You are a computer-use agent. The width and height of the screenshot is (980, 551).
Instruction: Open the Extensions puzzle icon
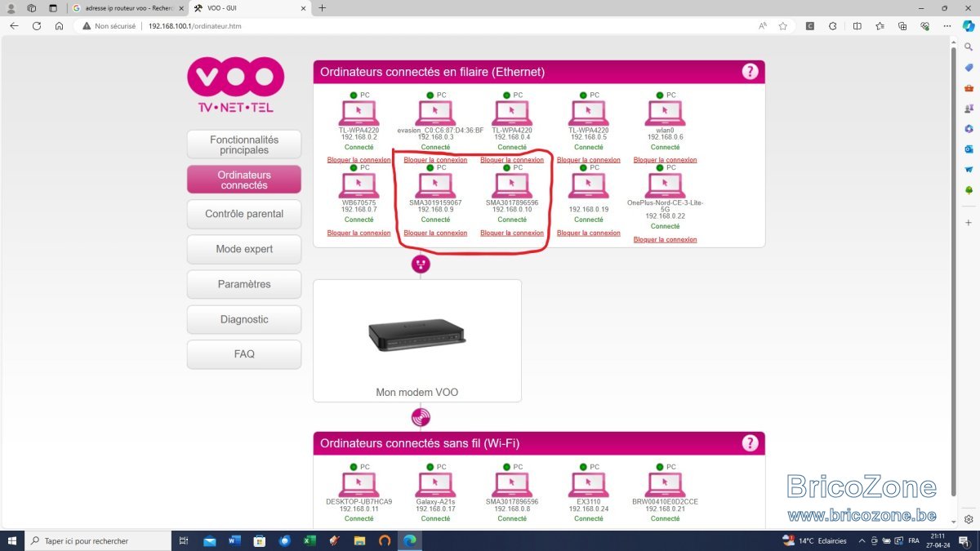[x=833, y=26]
